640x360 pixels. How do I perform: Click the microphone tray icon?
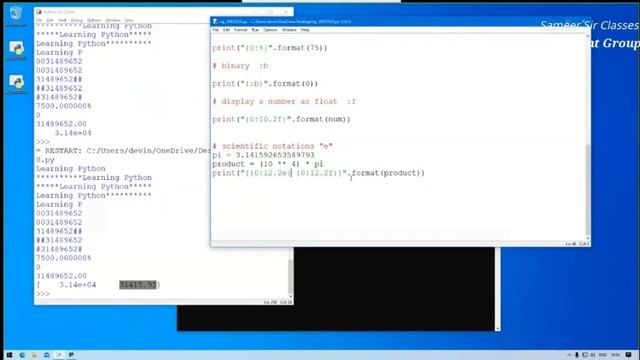pos(577,355)
